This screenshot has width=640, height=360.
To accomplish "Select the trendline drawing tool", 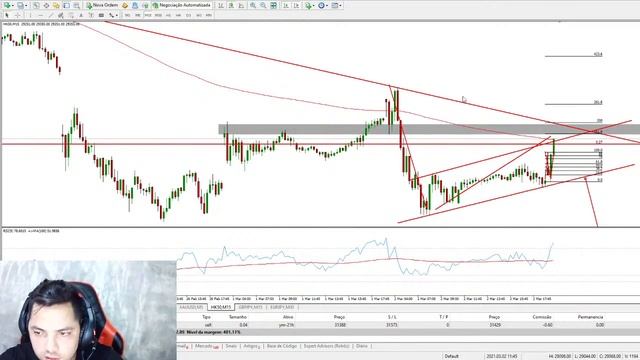I will point(51,15).
